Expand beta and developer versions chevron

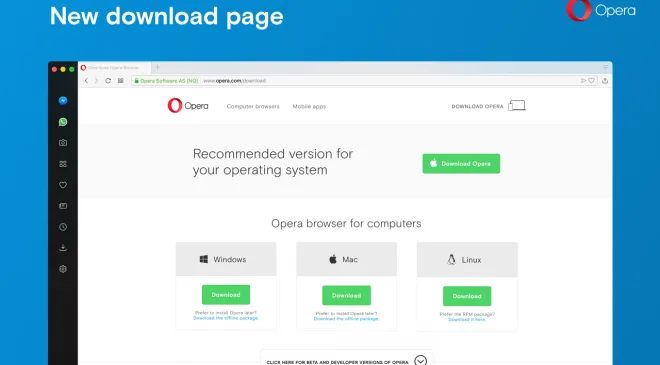coord(420,361)
